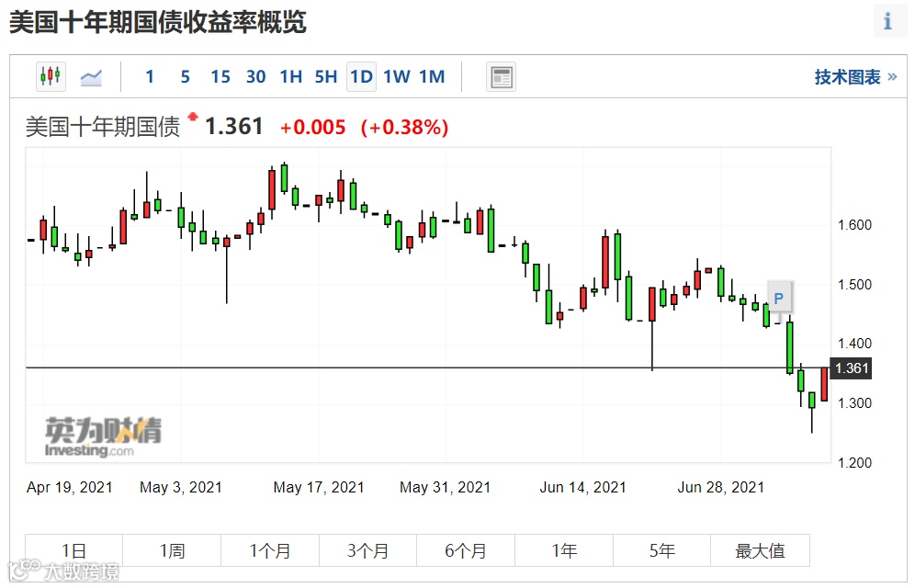The width and height of the screenshot is (915, 588).
Task: Click the 1.600 y-axis label
Action: tap(854, 224)
